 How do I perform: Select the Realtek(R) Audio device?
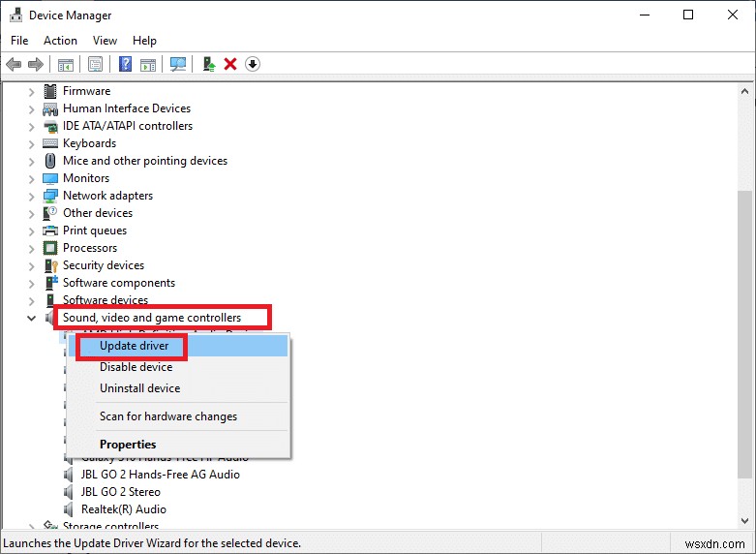point(124,509)
